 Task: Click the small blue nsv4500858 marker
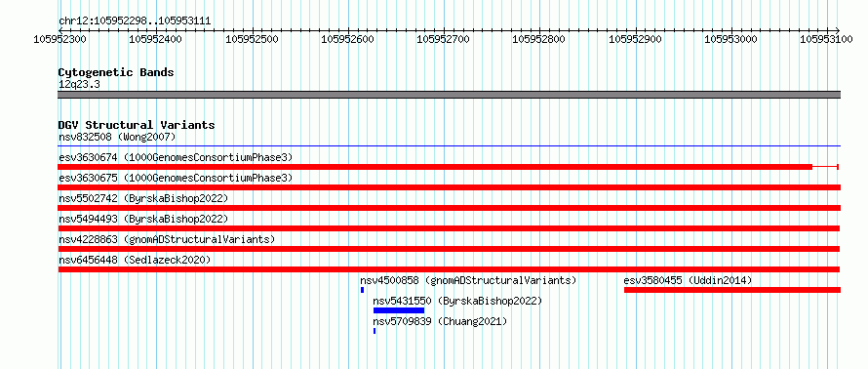pos(362,290)
